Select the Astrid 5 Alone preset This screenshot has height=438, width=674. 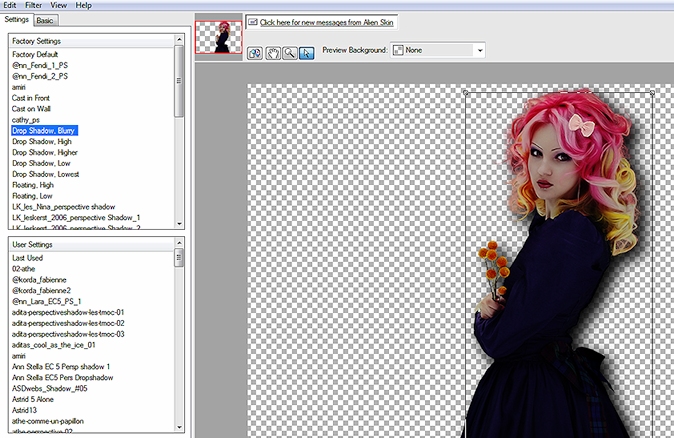33,399
